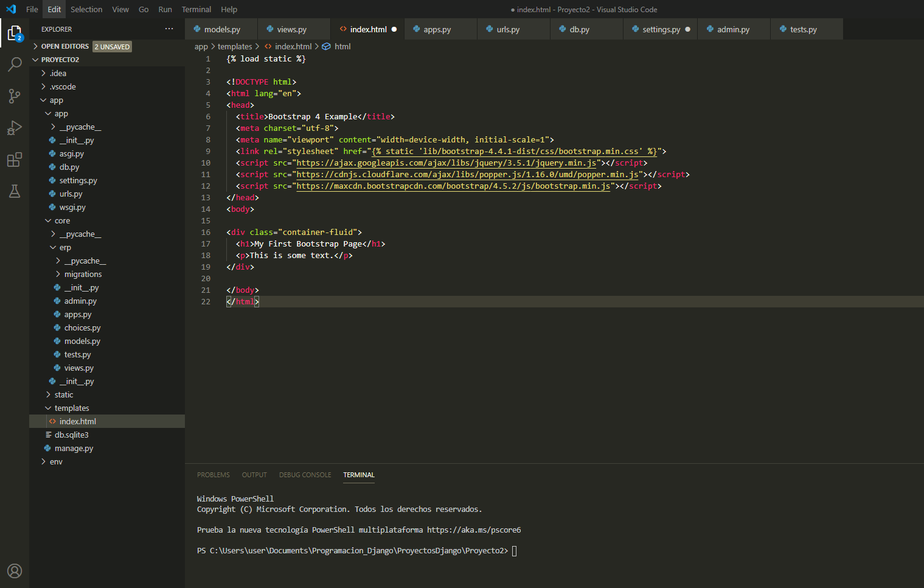Screen dimensions: 924x588
Task: Show the Debug Console panel tab
Action: 305,475
